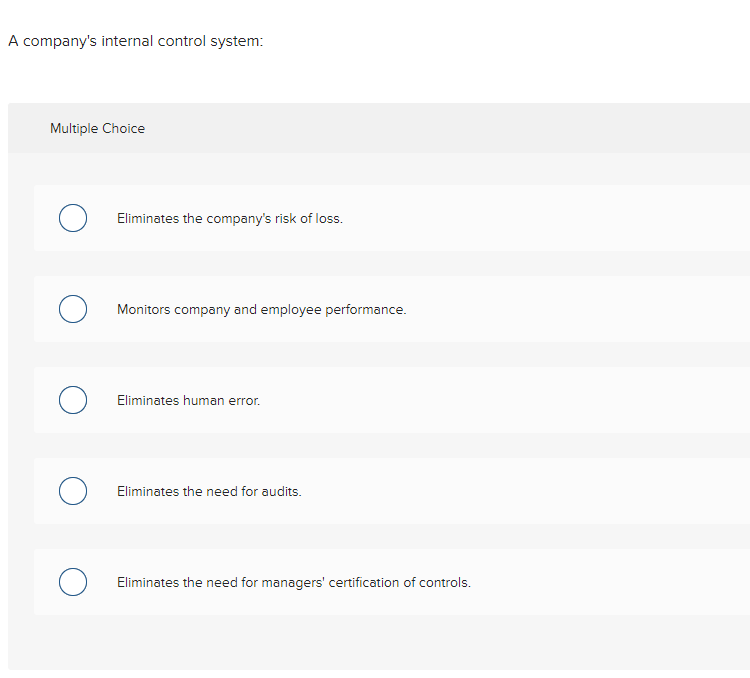Choose 'Monitors company and employee performance' radio button
This screenshot has height=678, width=750.
(x=72, y=309)
